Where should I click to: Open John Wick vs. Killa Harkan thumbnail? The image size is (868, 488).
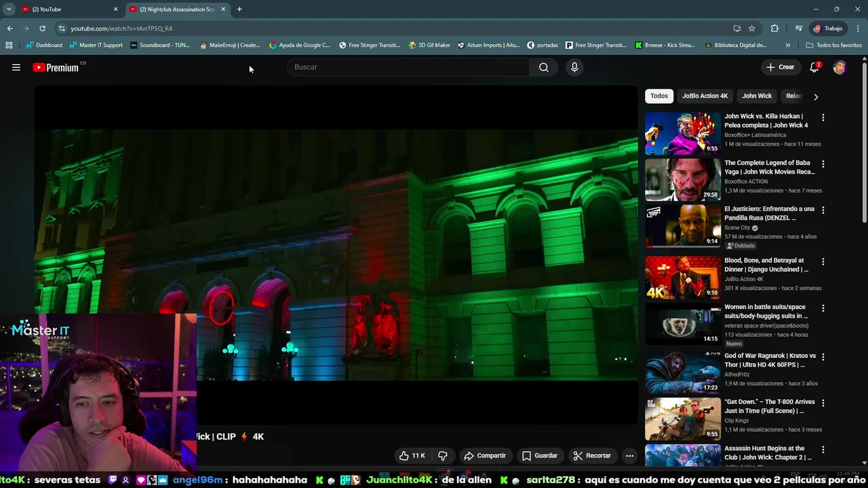click(683, 134)
